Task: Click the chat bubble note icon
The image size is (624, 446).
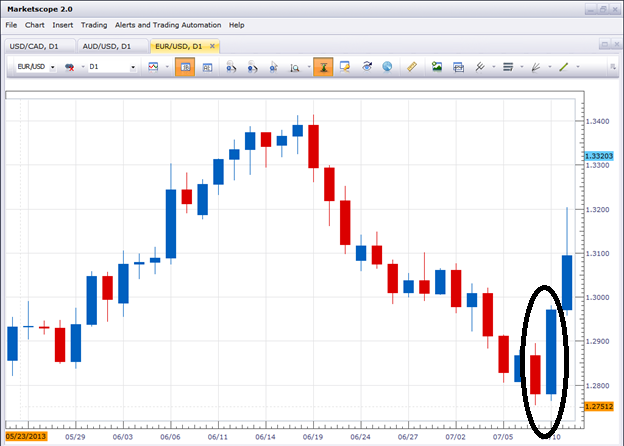Action: coord(345,67)
